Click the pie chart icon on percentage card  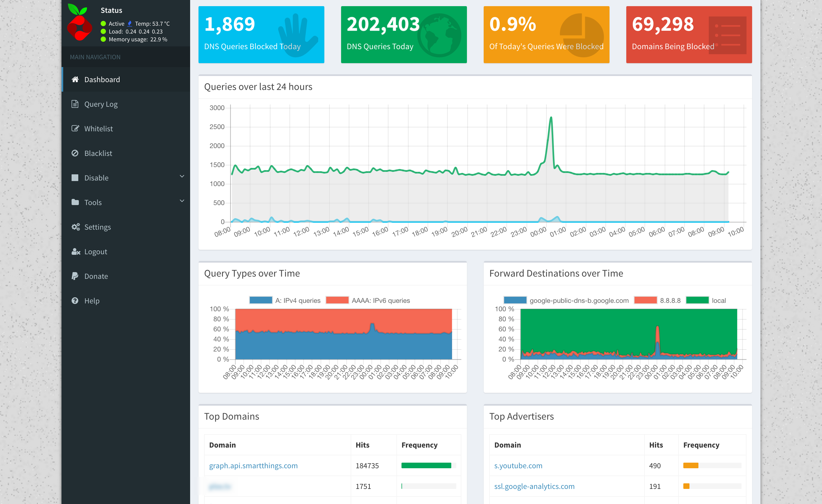[x=582, y=35]
